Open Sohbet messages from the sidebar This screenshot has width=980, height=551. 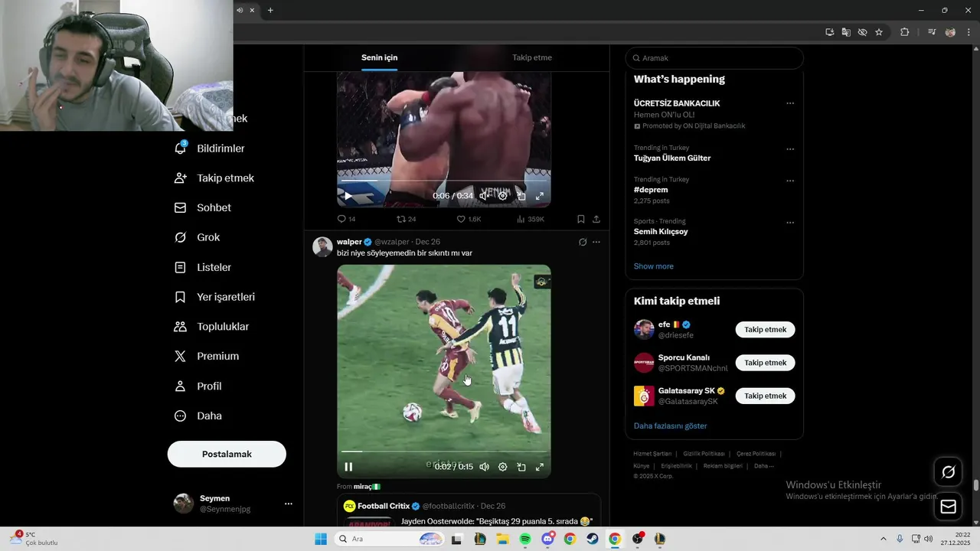pyautogui.click(x=203, y=208)
